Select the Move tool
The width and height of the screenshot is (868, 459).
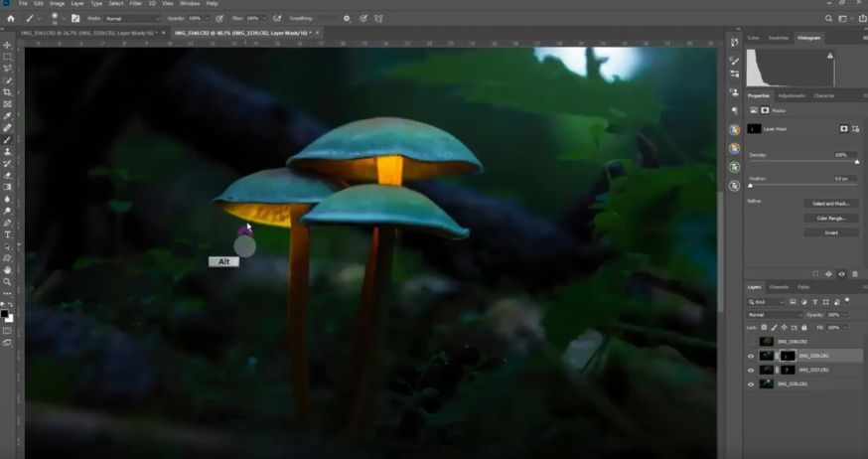[7, 45]
